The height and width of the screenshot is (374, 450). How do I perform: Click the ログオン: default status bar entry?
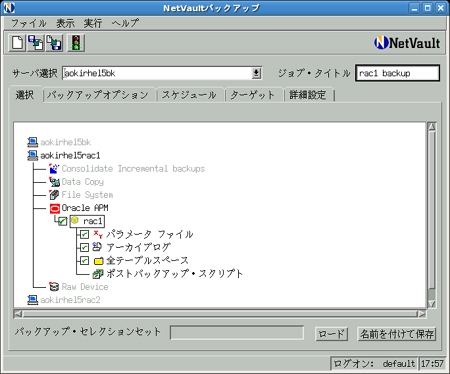374,363
